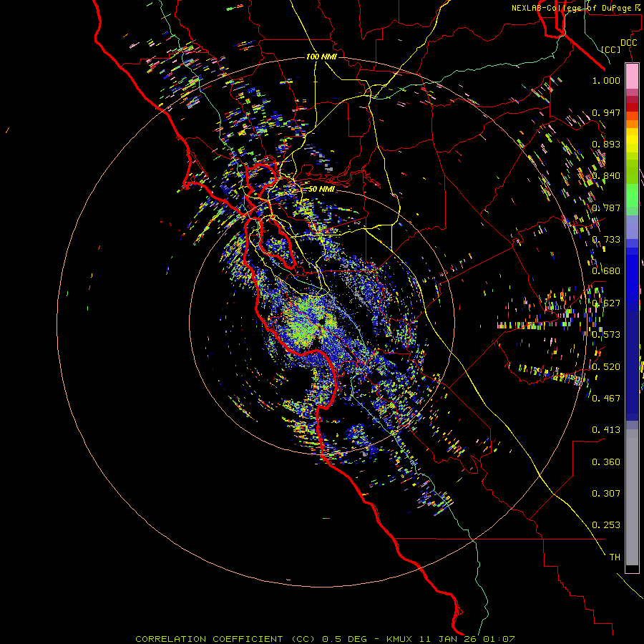Pick the dark red legend color band
644x644 pixels.
tap(632, 107)
